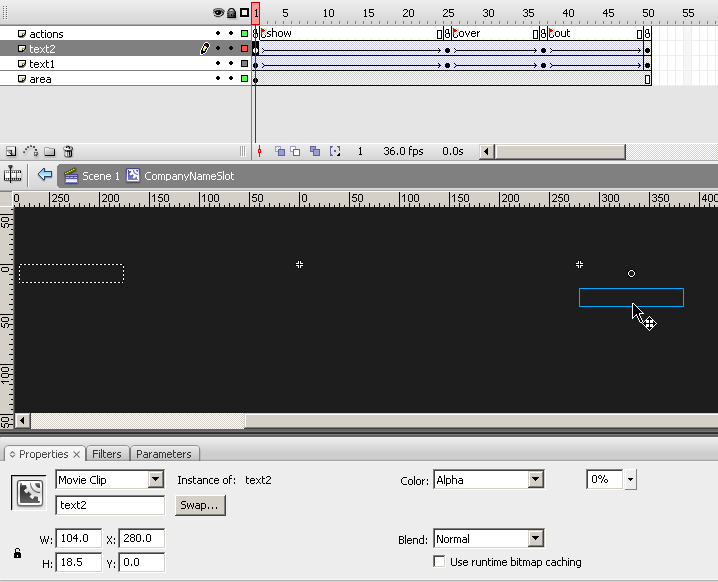The image size is (718, 582).
Task: Toggle the timeline show/hide icon
Action: [13, 175]
